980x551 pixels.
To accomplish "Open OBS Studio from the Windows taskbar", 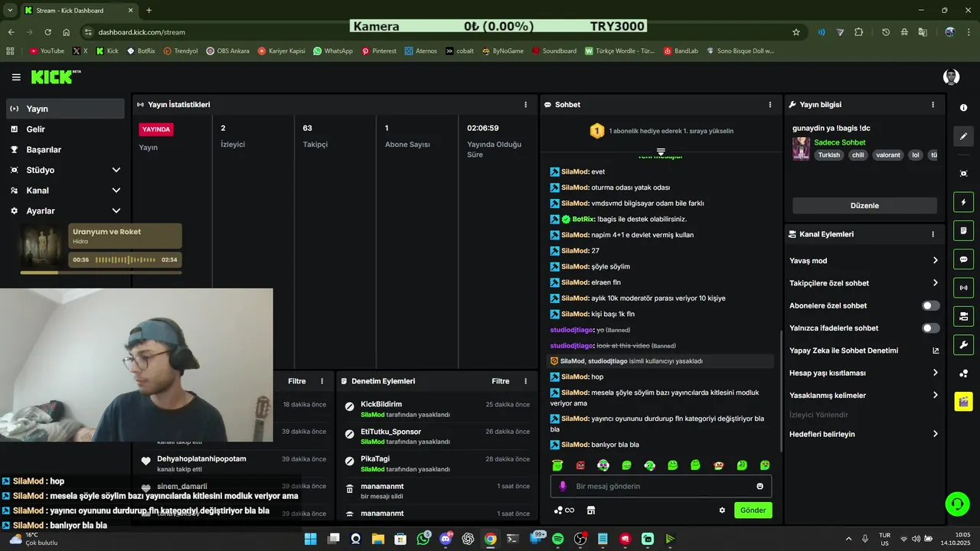I will click(580, 539).
